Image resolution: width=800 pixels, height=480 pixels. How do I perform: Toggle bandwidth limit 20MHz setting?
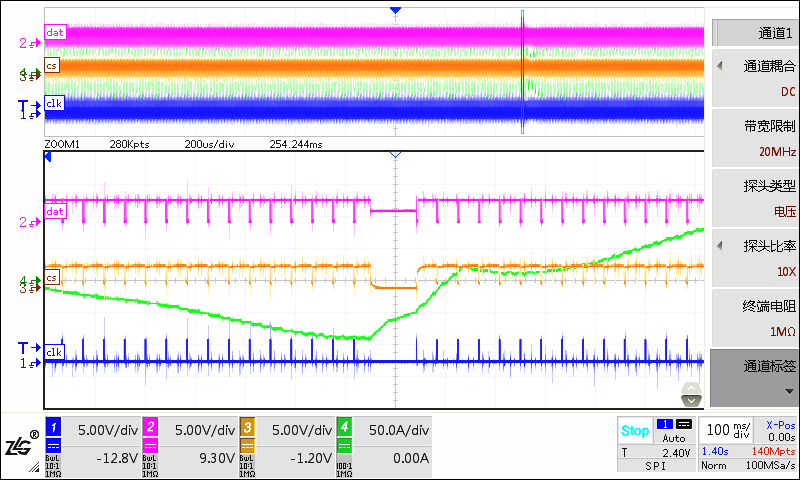[756, 138]
